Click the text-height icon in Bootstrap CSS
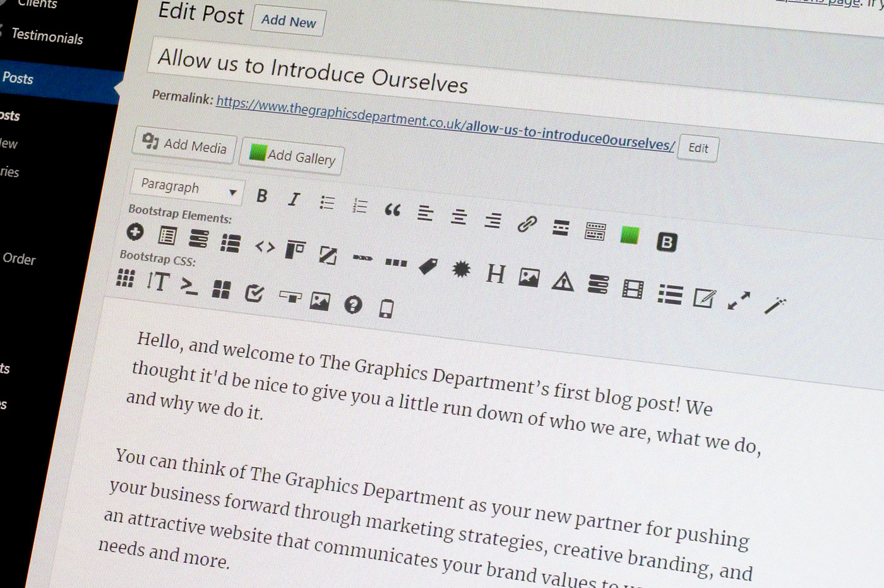 [158, 281]
